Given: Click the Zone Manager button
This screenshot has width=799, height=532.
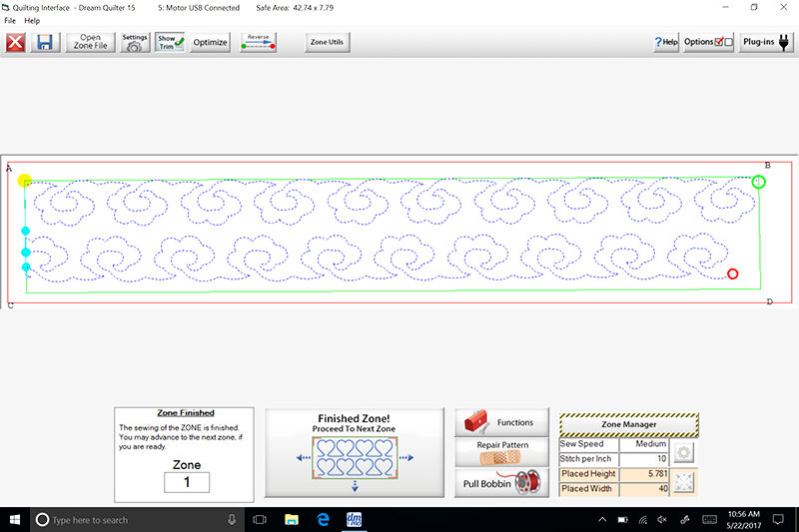Looking at the screenshot, I should point(628,424).
